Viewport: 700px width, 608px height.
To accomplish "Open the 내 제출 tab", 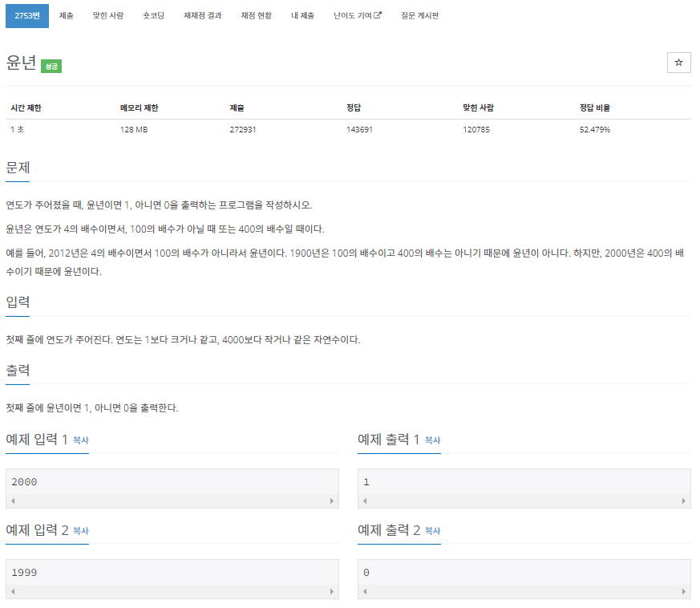I will (x=302, y=15).
